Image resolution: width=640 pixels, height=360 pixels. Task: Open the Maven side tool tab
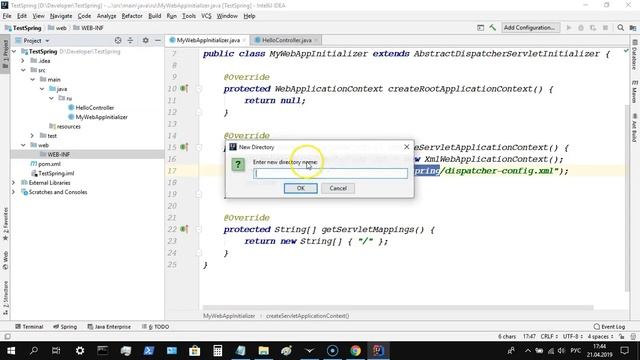pyautogui.click(x=634, y=91)
